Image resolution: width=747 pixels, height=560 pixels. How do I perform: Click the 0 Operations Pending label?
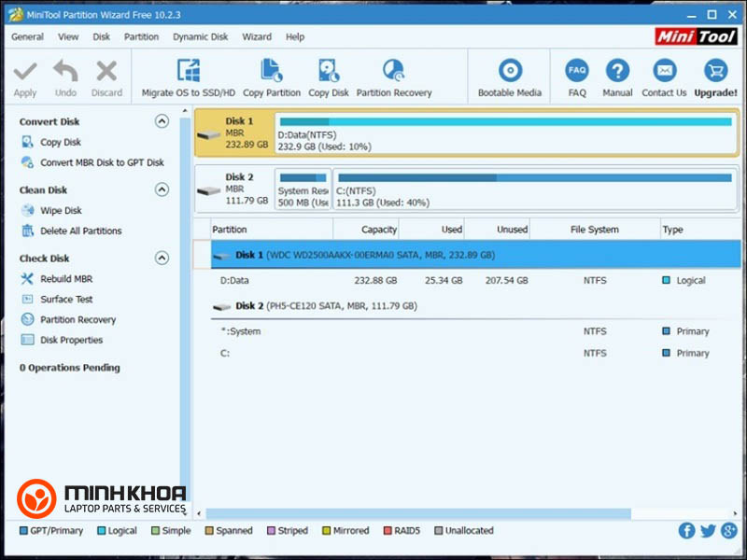click(69, 368)
